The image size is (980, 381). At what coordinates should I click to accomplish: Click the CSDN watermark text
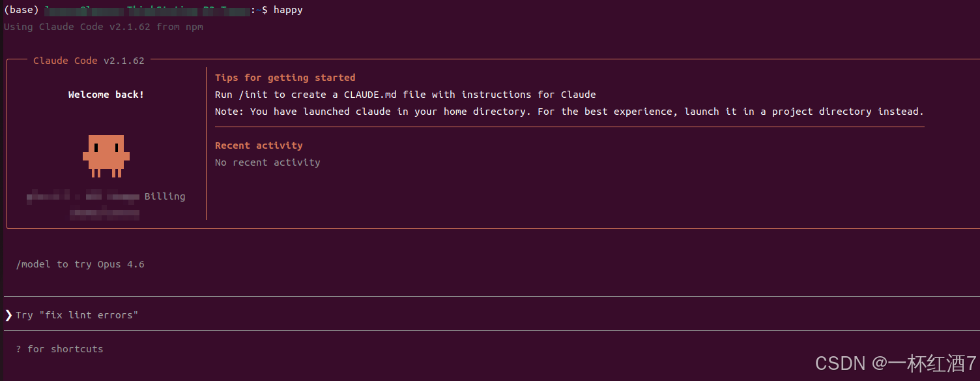pyautogui.click(x=896, y=363)
